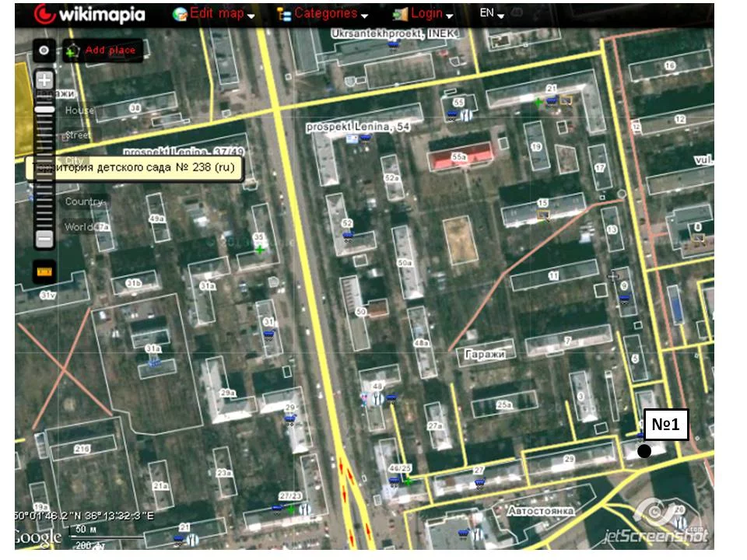
Task: Click the green cross icon at building 21 top
Action: point(538,102)
